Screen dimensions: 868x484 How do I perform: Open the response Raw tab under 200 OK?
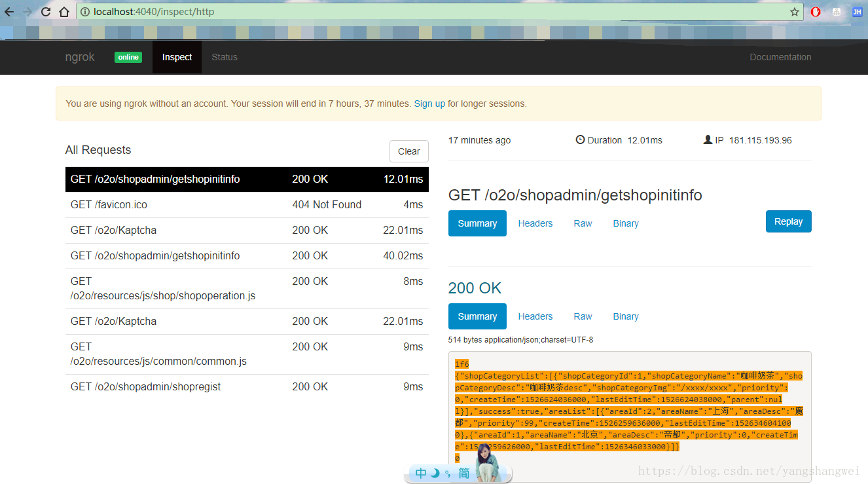[x=583, y=316]
